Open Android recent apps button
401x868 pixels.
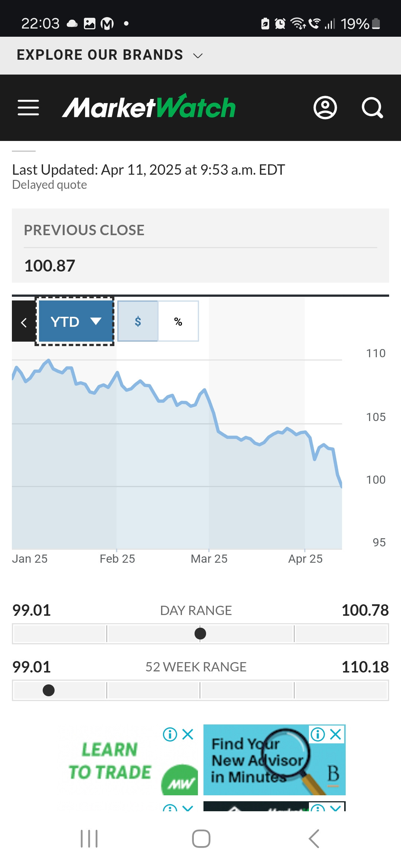(x=89, y=839)
